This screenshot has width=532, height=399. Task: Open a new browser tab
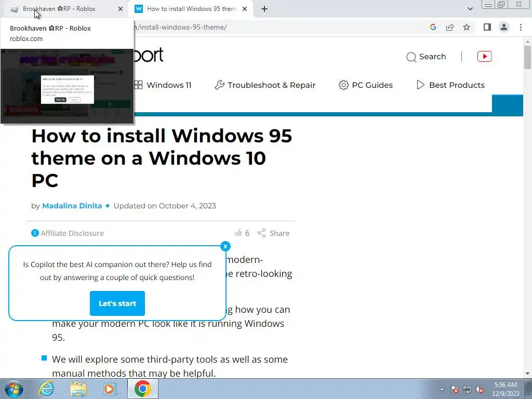(x=264, y=9)
